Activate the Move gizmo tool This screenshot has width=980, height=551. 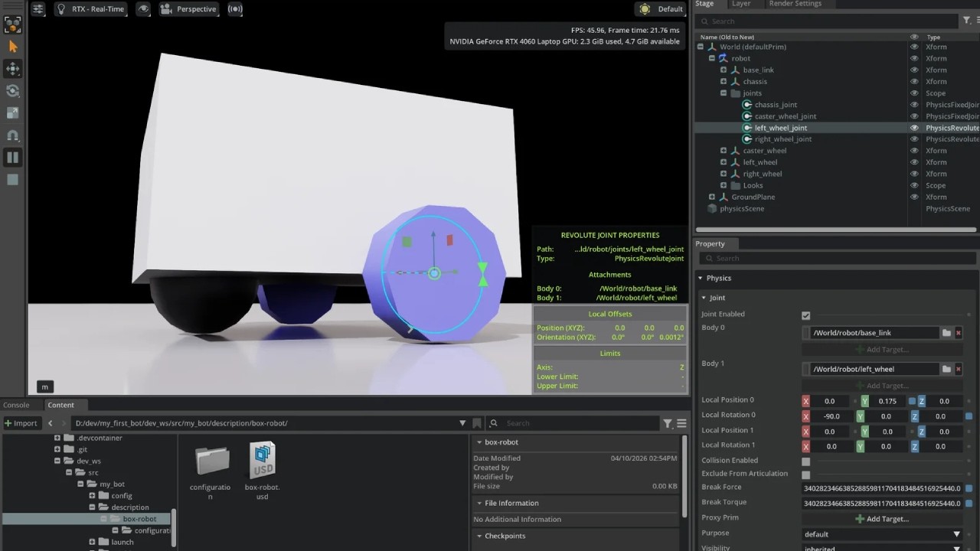[12, 69]
